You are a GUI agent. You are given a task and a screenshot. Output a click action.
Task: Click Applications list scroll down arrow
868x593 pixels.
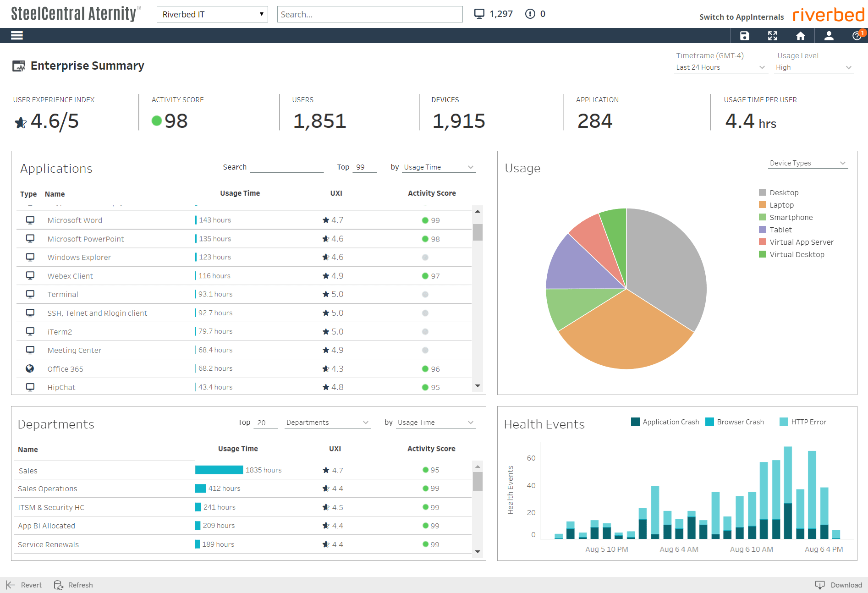pyautogui.click(x=478, y=386)
